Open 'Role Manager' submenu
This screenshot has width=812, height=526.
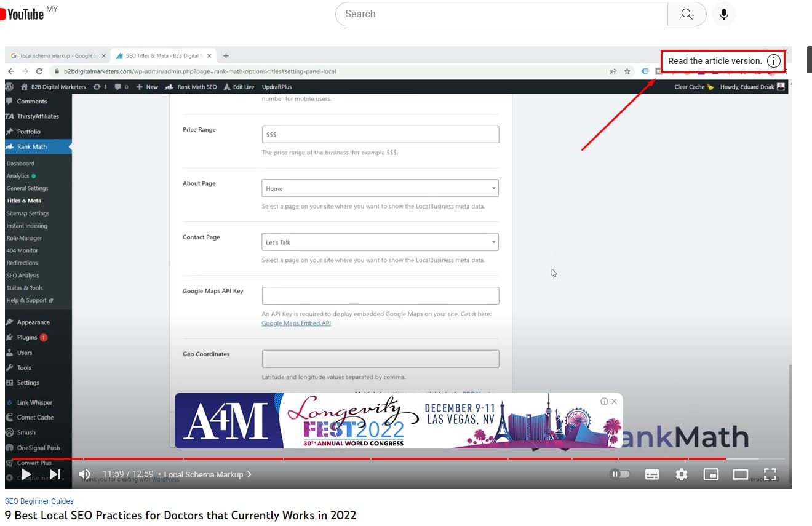(x=24, y=238)
